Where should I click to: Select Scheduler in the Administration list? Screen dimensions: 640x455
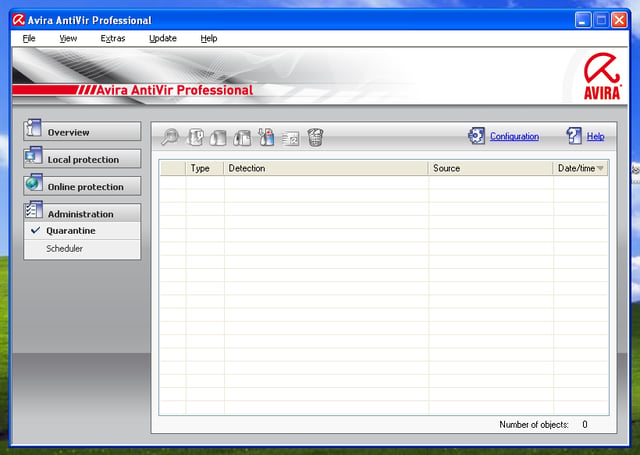pos(82,249)
